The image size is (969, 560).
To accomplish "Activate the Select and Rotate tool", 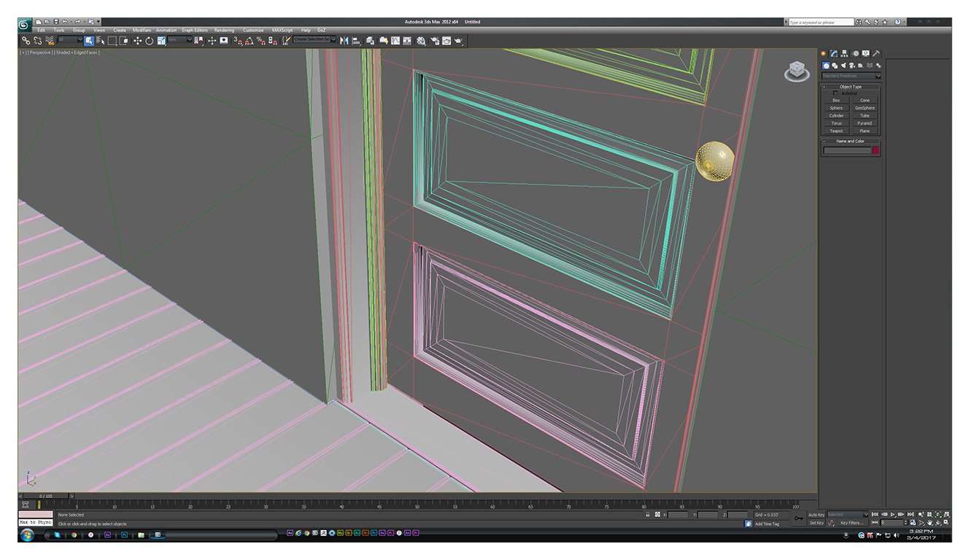I will [150, 41].
